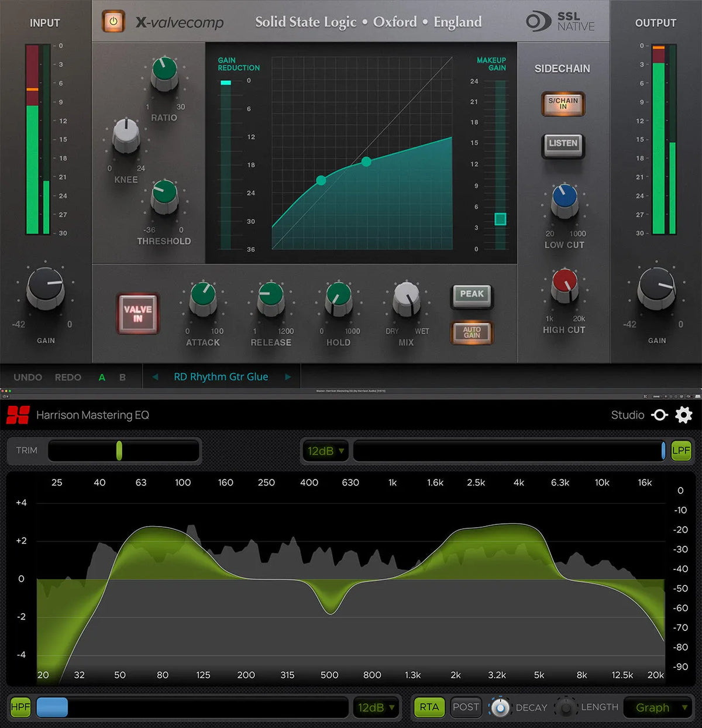Viewport: 702px width, 728px height.
Task: Open the bottom 12dB slope selector
Action: coord(376,707)
